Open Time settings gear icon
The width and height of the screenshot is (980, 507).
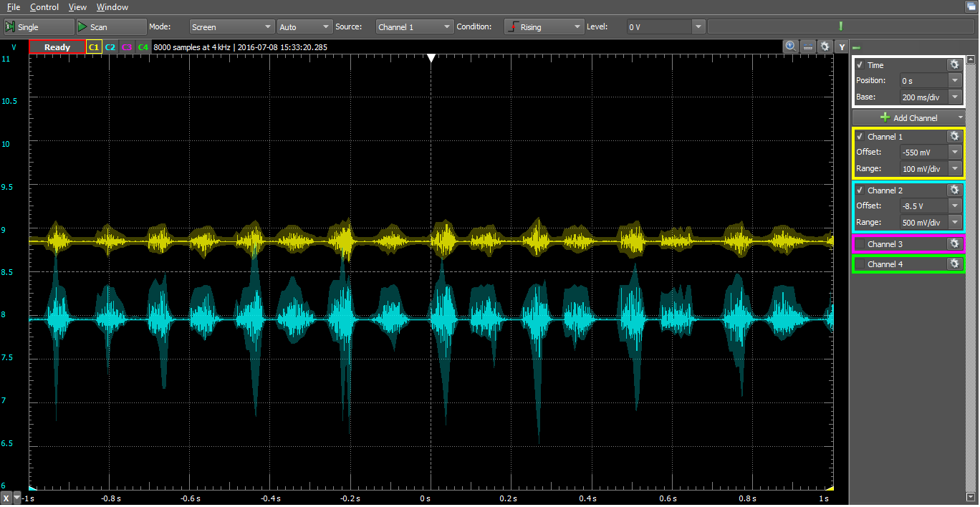(x=953, y=64)
